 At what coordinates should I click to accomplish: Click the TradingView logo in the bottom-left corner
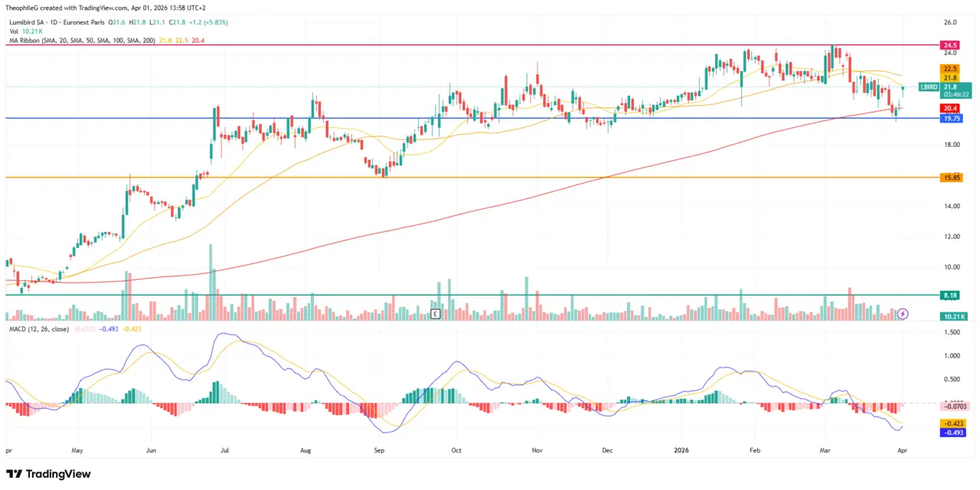click(46, 474)
